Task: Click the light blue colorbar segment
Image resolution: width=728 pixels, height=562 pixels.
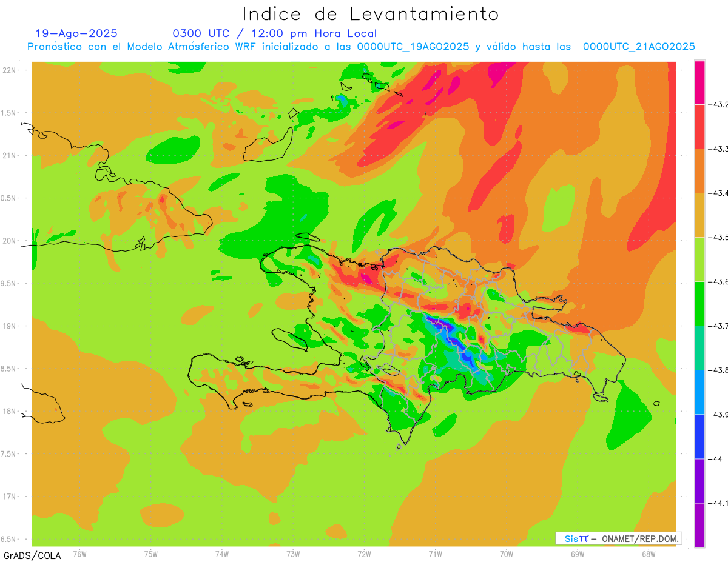Action: point(699,392)
